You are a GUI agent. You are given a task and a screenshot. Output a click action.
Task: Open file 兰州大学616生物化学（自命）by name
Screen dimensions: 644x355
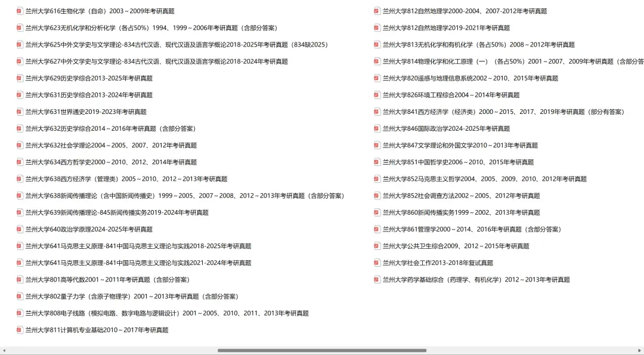pyautogui.click(x=100, y=11)
